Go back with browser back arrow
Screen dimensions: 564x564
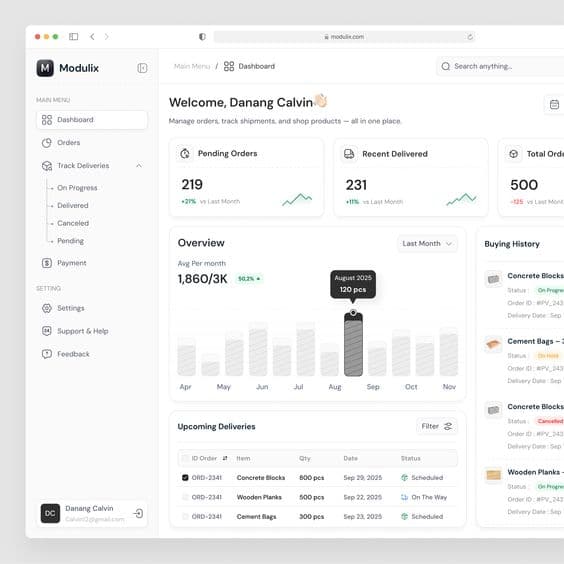(x=92, y=37)
